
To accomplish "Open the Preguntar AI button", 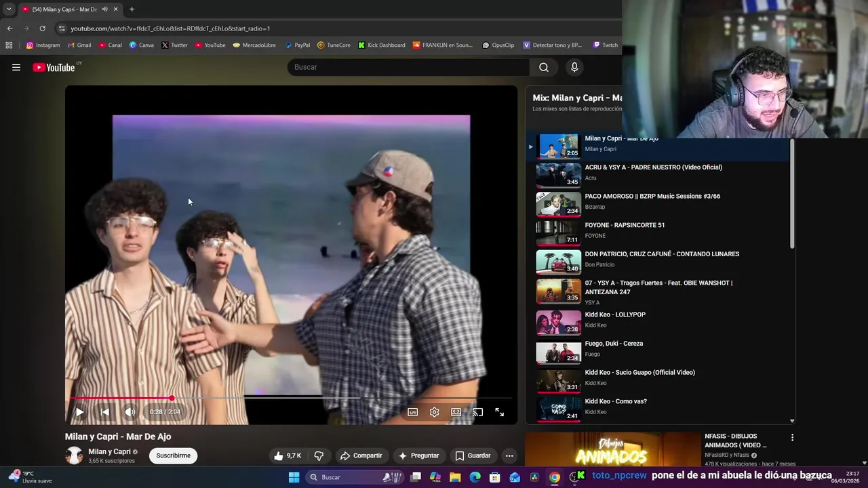I will (419, 455).
